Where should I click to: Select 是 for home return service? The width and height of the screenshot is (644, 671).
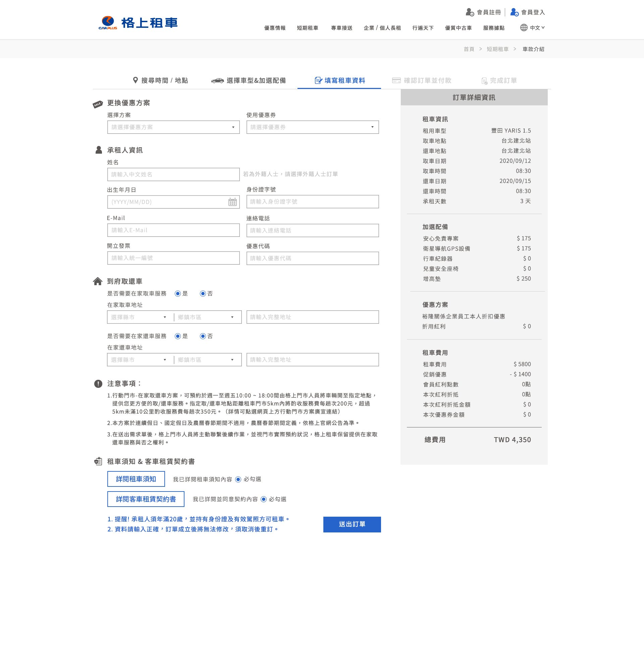177,336
